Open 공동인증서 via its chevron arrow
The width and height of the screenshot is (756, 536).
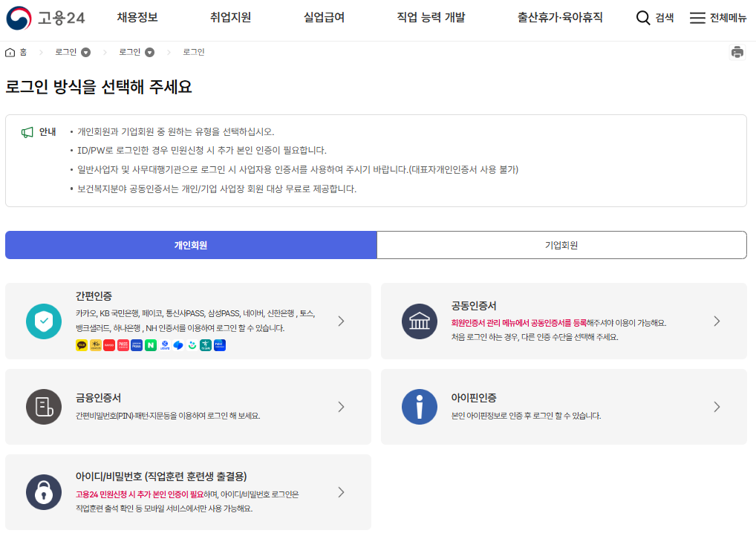point(716,321)
